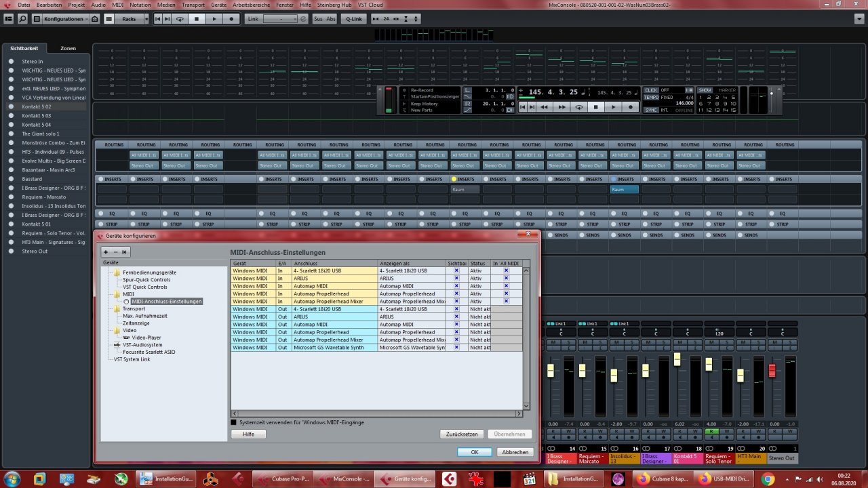Toggle Systemzeit verwenden für Windows MIDI-Eingänge checkbox
The image size is (868, 488).
[x=234, y=422]
